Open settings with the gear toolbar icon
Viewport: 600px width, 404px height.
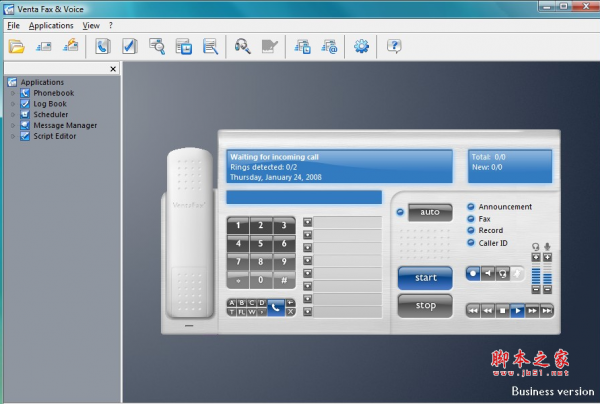coord(362,46)
